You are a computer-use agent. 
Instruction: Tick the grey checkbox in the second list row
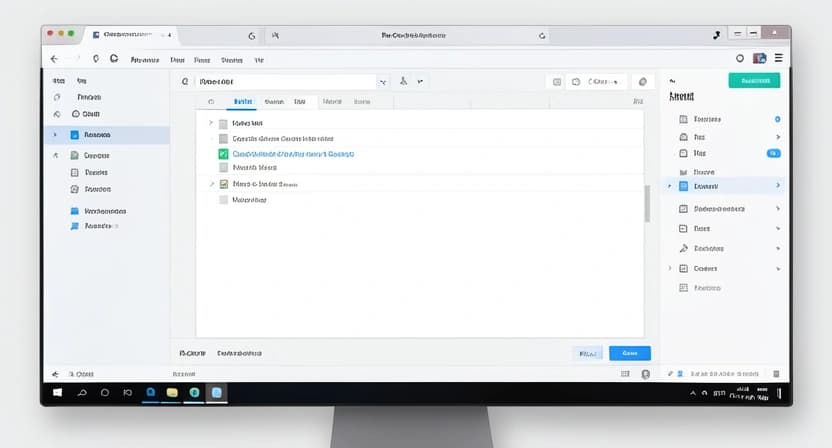(223, 139)
